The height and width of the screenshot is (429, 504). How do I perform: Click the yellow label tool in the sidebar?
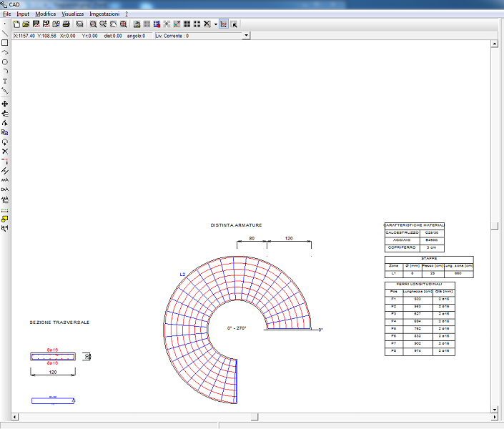5,219
